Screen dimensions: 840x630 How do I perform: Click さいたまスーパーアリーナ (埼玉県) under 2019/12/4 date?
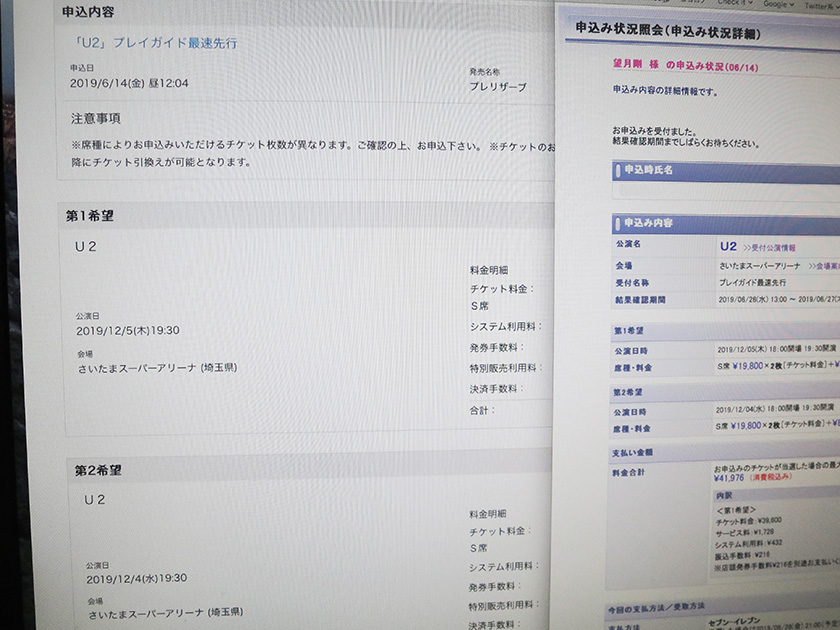click(166, 613)
